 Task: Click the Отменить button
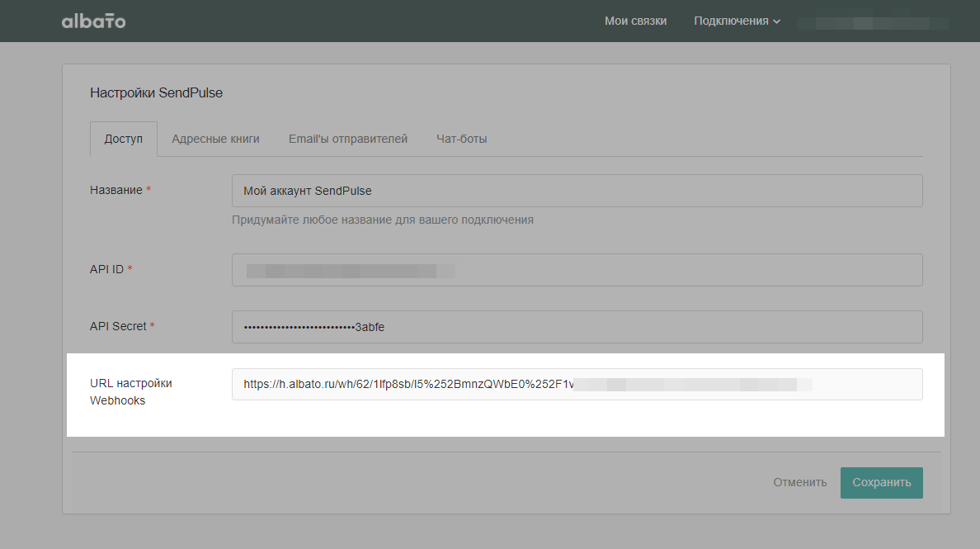pos(799,483)
